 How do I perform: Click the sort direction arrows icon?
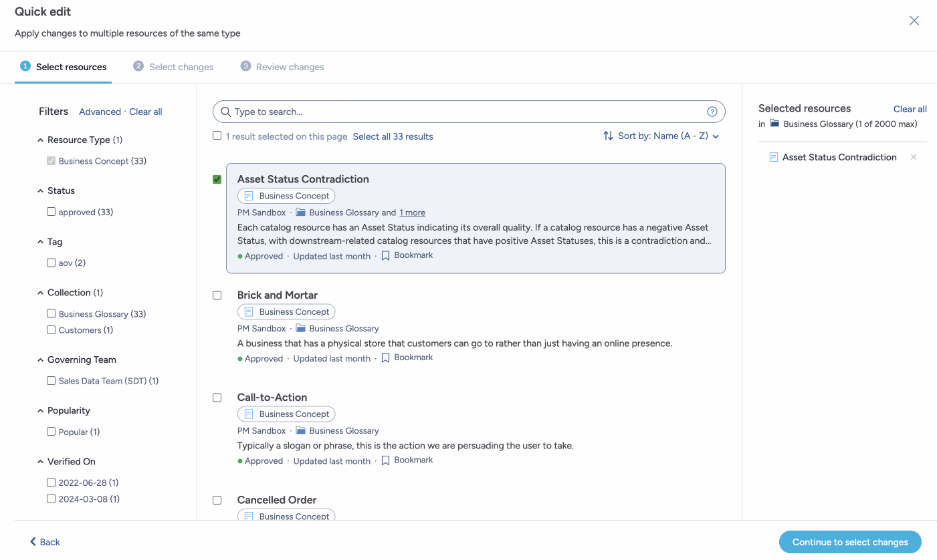tap(608, 136)
